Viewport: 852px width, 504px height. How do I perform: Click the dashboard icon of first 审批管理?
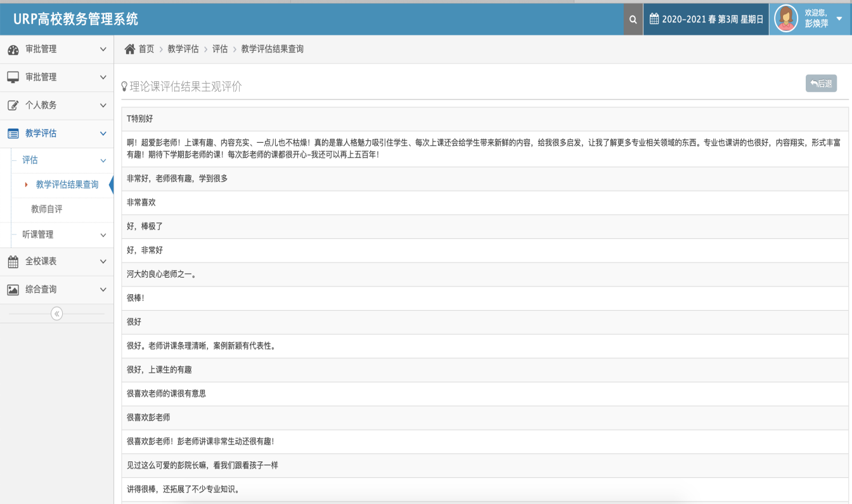[13, 49]
